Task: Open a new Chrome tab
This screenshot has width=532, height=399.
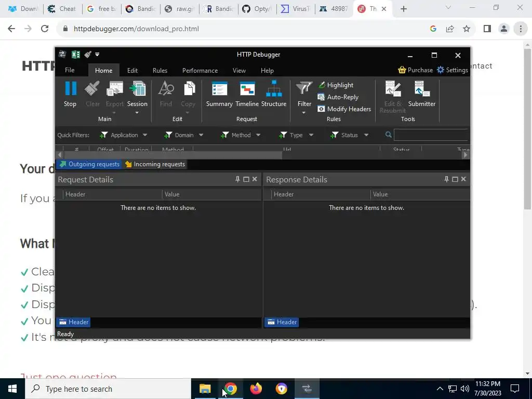Action: 403,9
